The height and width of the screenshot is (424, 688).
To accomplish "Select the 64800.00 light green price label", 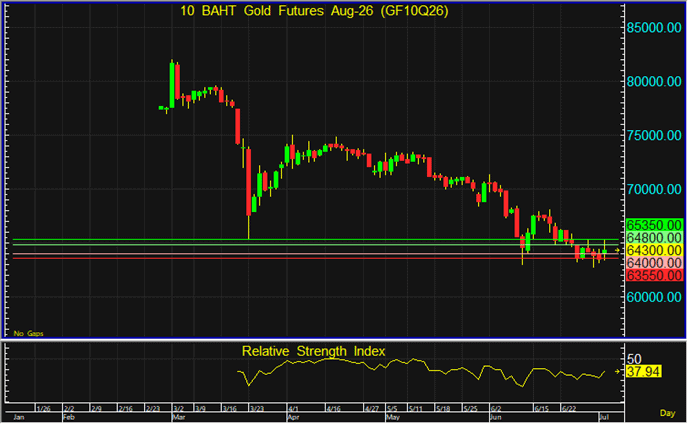I will click(654, 238).
